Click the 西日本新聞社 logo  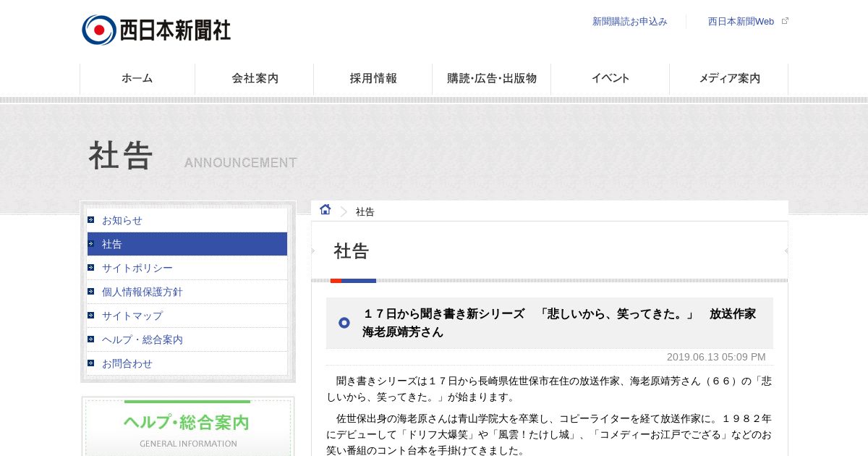(156, 30)
